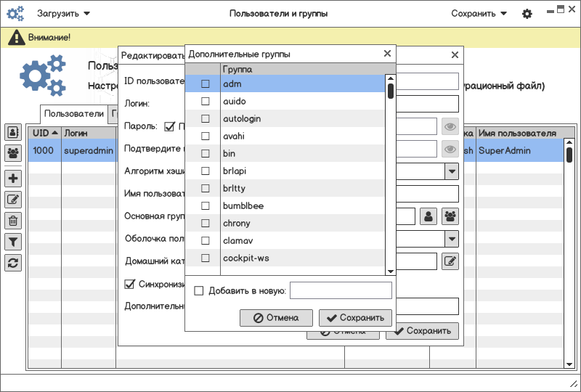
Task: Click the refresh arrows icon
Action: (x=13, y=263)
